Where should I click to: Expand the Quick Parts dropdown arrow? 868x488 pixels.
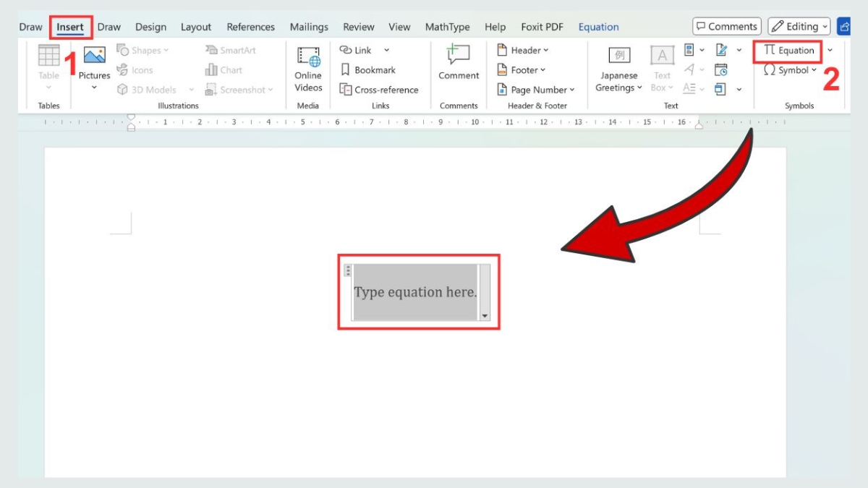click(702, 50)
